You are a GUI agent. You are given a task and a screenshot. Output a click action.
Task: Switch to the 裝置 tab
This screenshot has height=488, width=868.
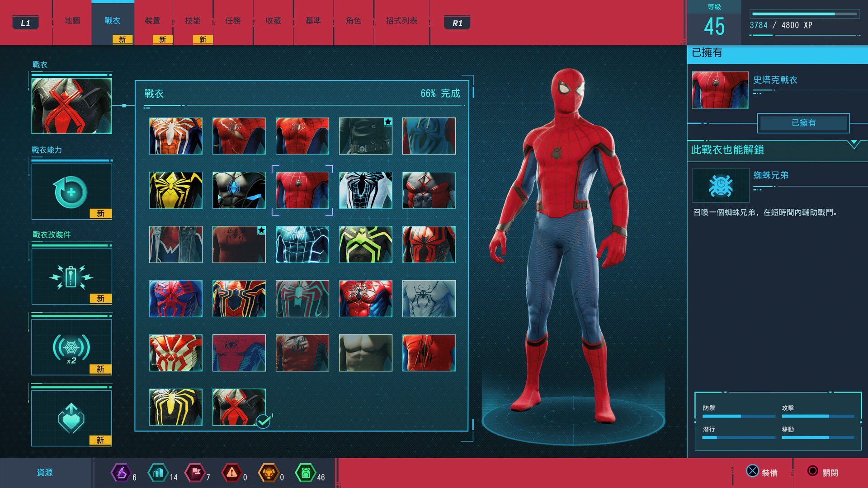pos(153,21)
